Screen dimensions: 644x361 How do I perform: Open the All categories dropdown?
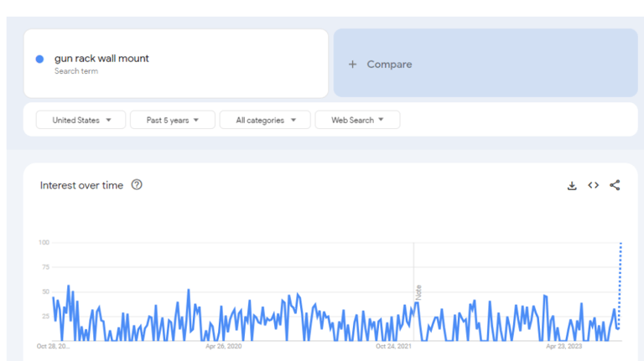(x=265, y=120)
